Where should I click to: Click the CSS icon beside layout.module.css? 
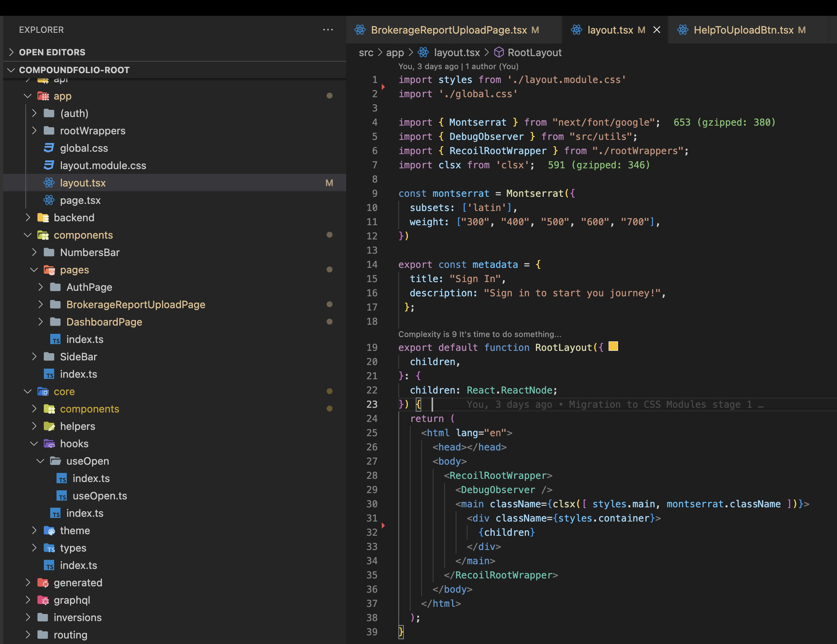[48, 165]
